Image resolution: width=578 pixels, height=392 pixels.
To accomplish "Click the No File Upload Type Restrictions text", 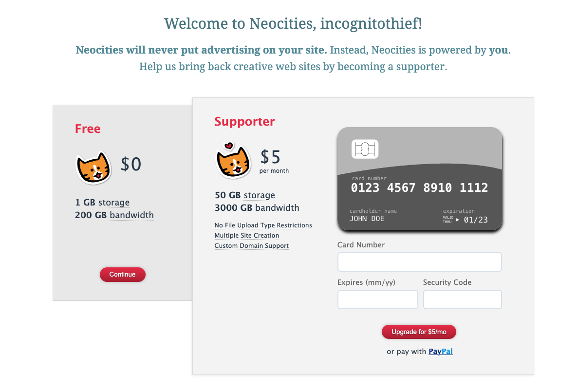I will click(x=263, y=225).
